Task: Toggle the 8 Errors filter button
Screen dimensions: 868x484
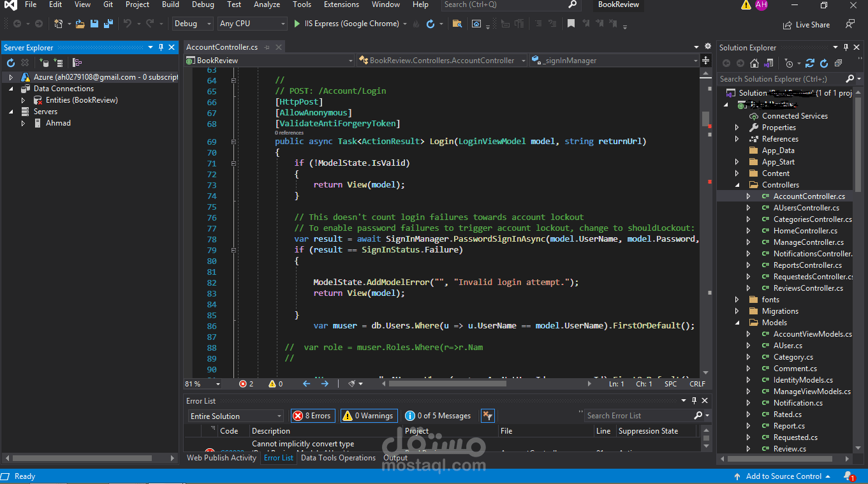Action: [x=312, y=416]
